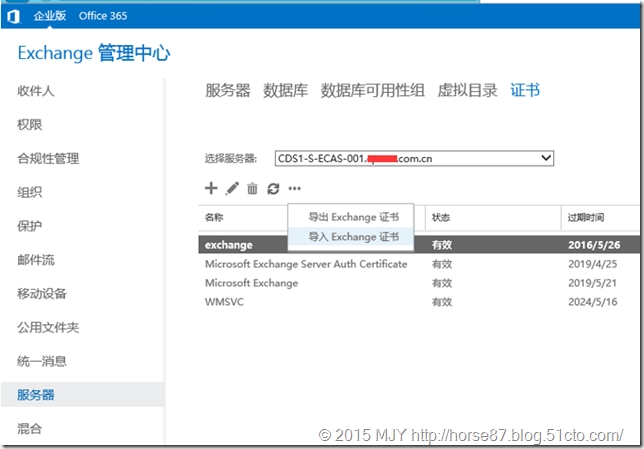Select the 合规性管理 navigation item
Viewport: 644px width, 449px height.
[x=48, y=158]
